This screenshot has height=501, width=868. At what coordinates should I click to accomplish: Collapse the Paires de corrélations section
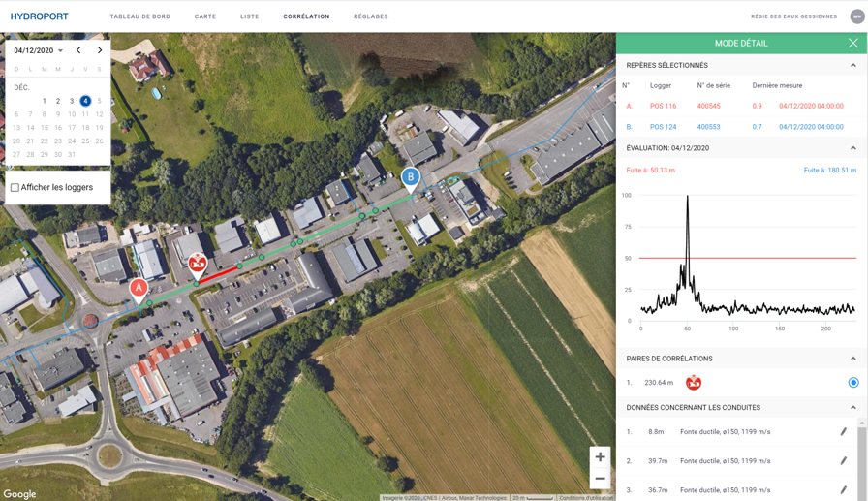852,359
